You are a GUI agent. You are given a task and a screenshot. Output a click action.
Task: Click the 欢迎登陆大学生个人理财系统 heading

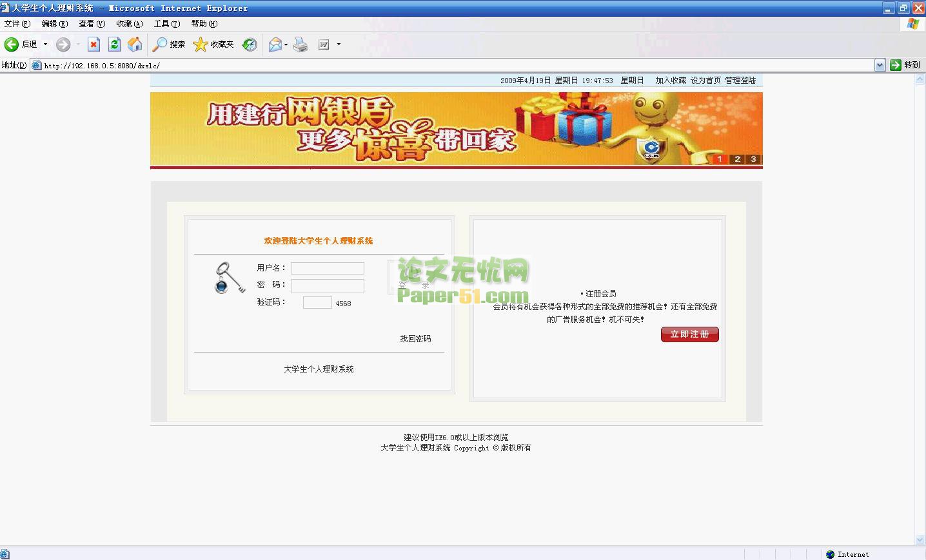pyautogui.click(x=319, y=241)
